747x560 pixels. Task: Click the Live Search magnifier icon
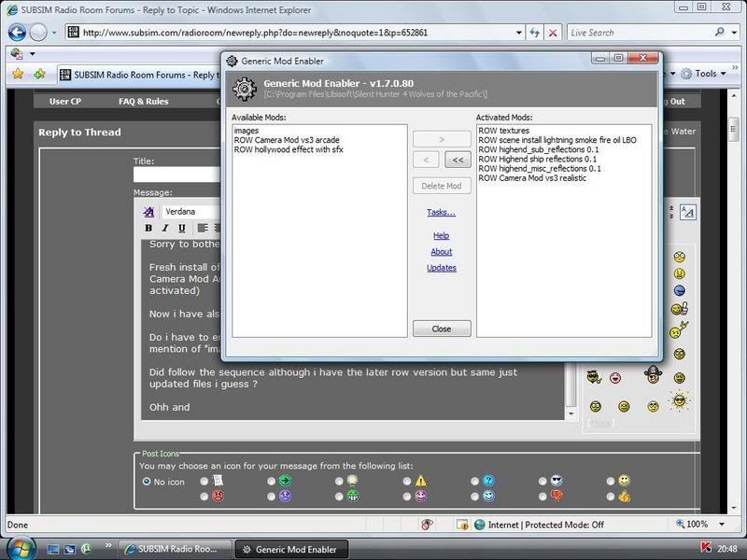pyautogui.click(x=719, y=33)
